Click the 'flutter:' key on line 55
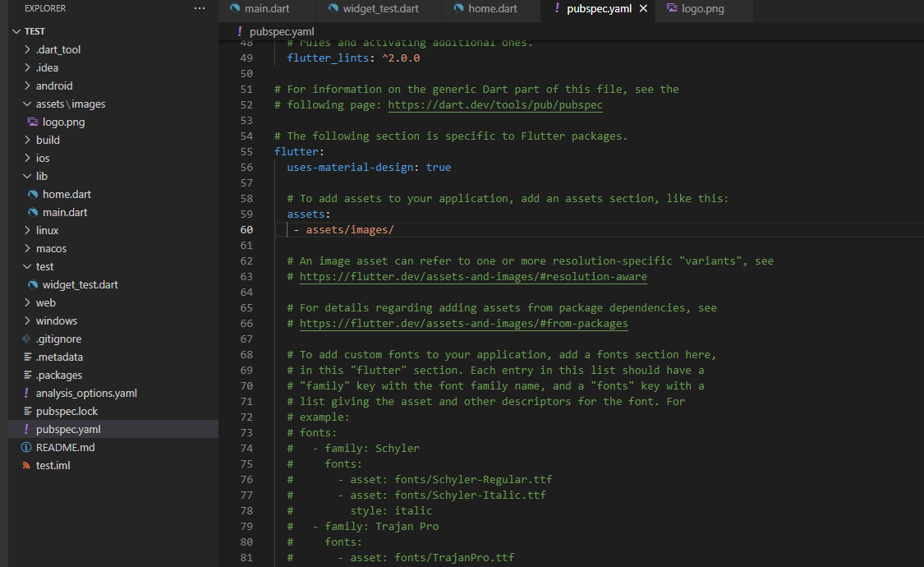 pos(299,151)
